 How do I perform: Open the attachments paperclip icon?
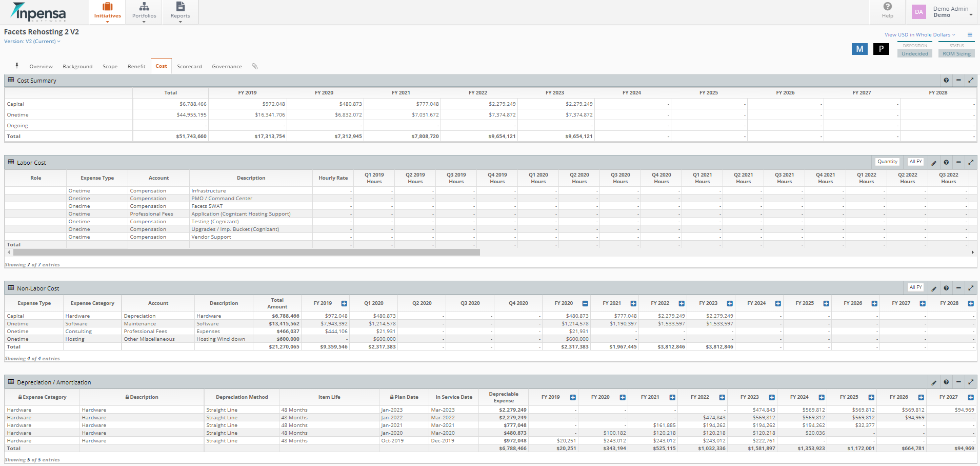pyautogui.click(x=255, y=66)
